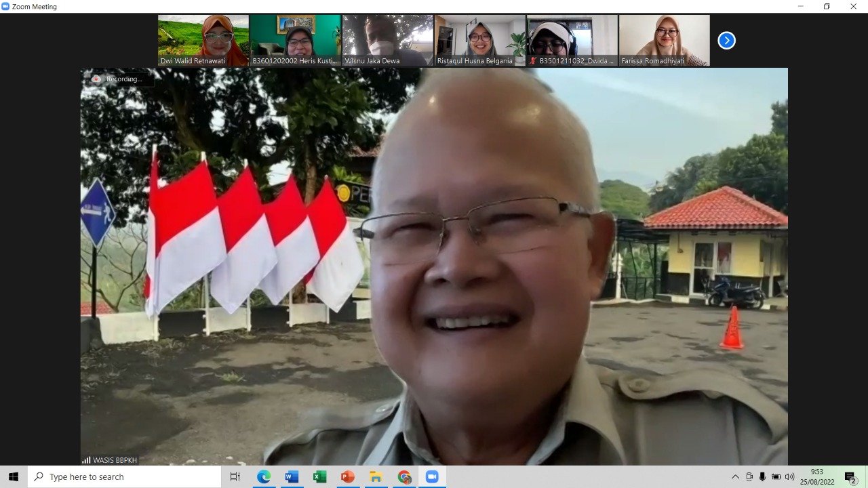The image size is (868, 488).
Task: Click the Recording indicator badge
Action: 119,79
